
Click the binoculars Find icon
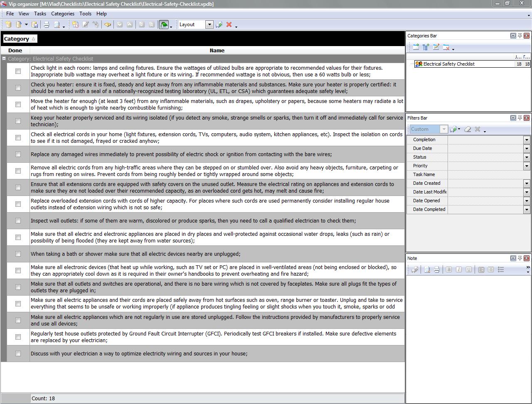tap(108, 24)
